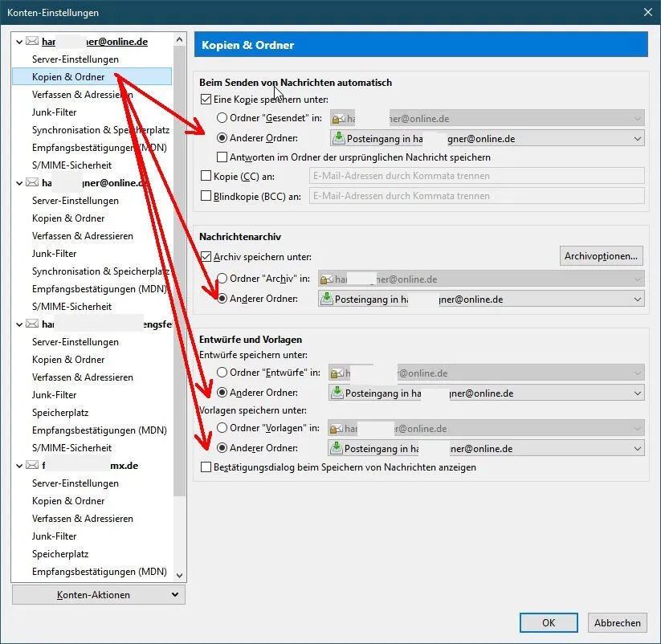The image size is (661, 644).
Task: Click the account tree scrollbar thumb
Action: click(179, 271)
